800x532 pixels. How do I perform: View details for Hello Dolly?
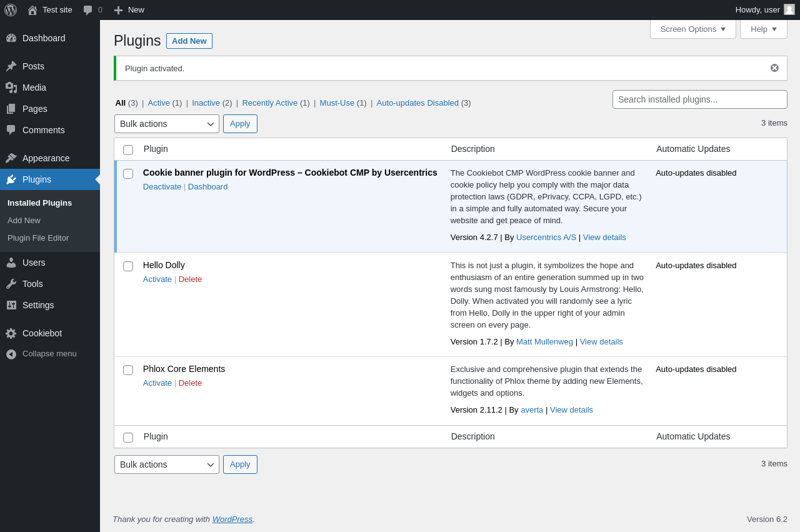(x=601, y=341)
